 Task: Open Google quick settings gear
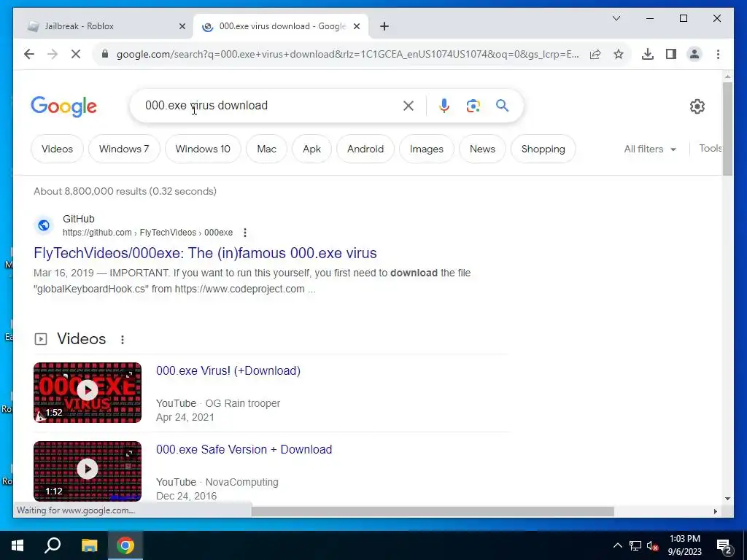(697, 106)
